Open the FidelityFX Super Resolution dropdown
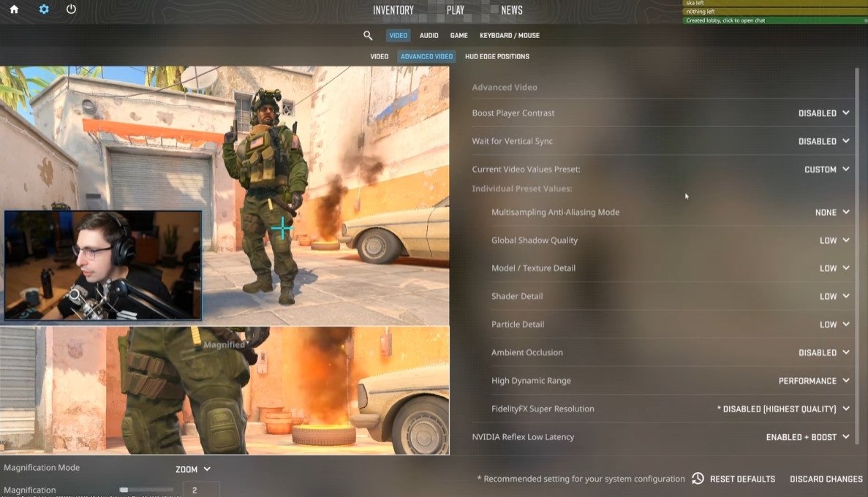Screen dimensions: 868x497 coord(782,409)
